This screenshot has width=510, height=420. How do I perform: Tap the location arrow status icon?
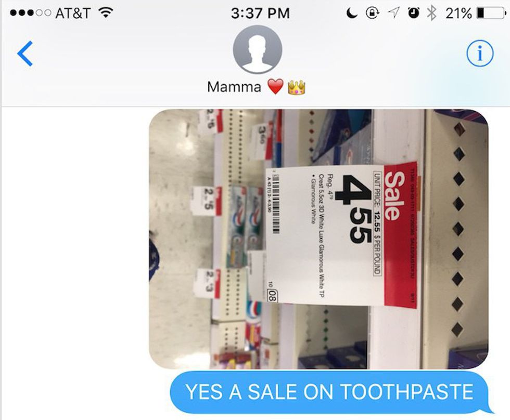393,13
